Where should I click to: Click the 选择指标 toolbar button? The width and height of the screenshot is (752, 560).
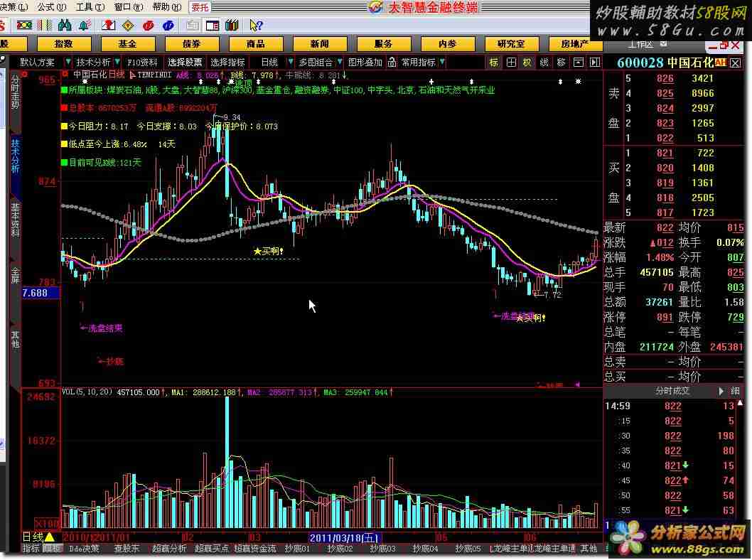(x=228, y=63)
